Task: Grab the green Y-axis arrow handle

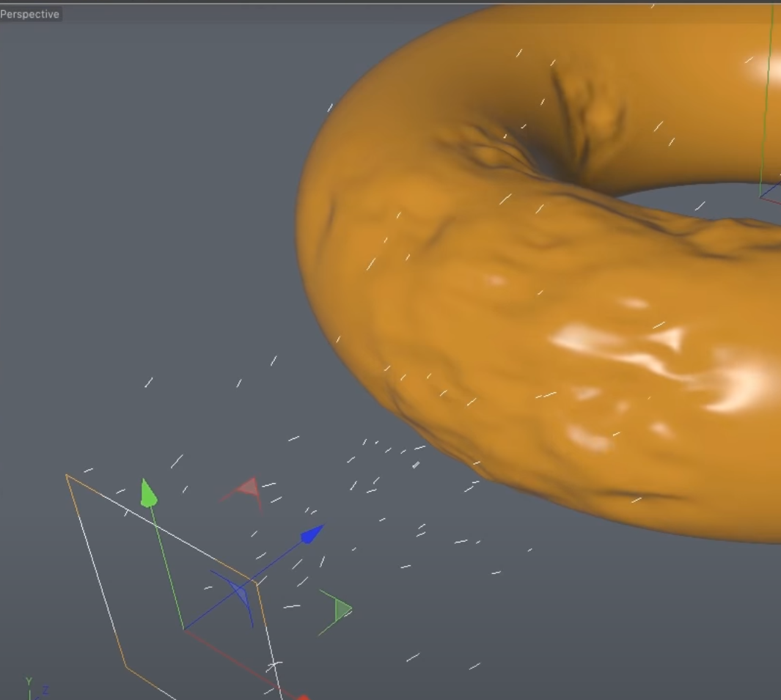Action: coord(148,493)
